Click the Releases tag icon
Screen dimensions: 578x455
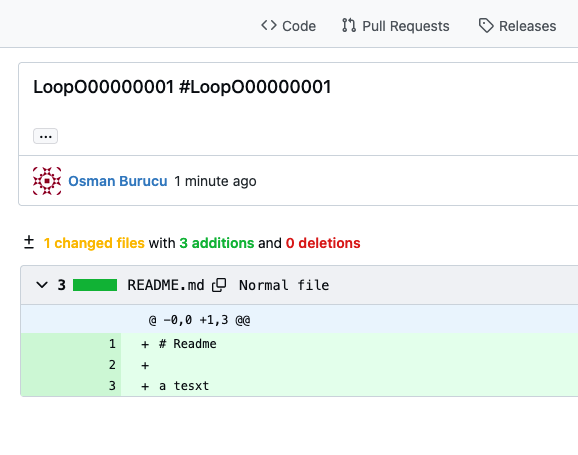coord(486,25)
